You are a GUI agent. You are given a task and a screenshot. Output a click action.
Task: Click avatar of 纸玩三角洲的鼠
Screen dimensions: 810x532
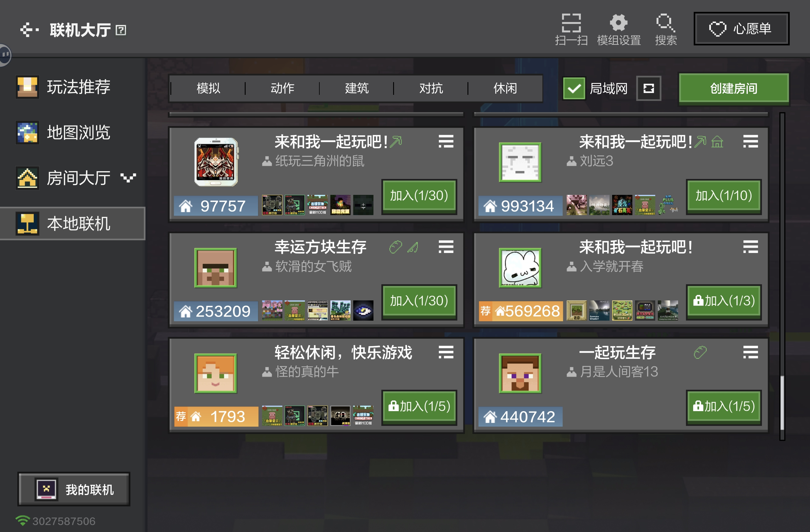pos(216,162)
